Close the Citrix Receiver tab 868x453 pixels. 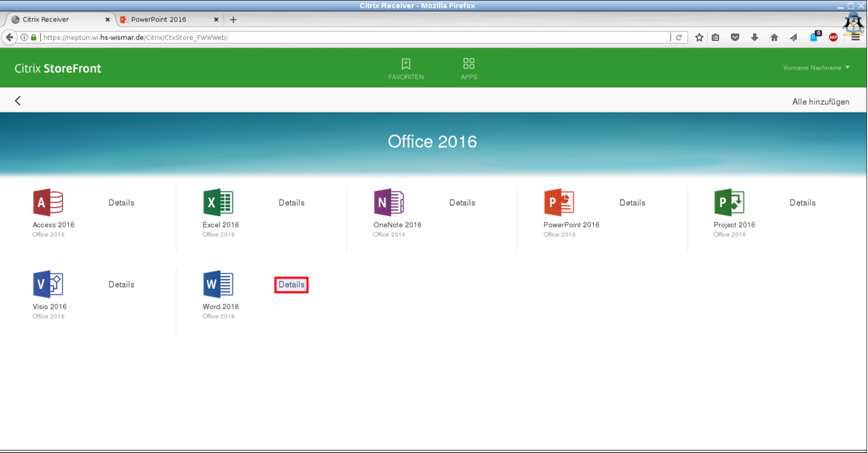[x=107, y=19]
